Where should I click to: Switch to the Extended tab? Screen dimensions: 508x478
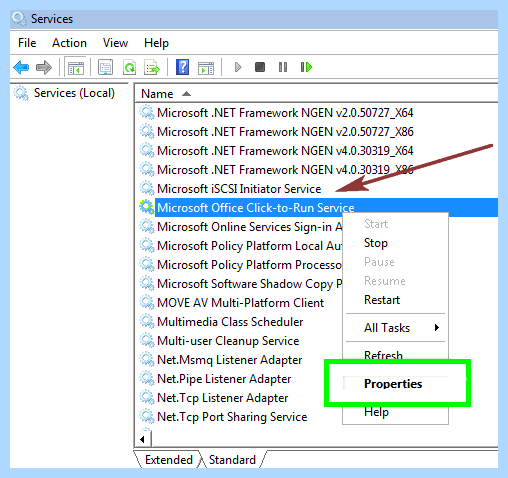coord(169,460)
